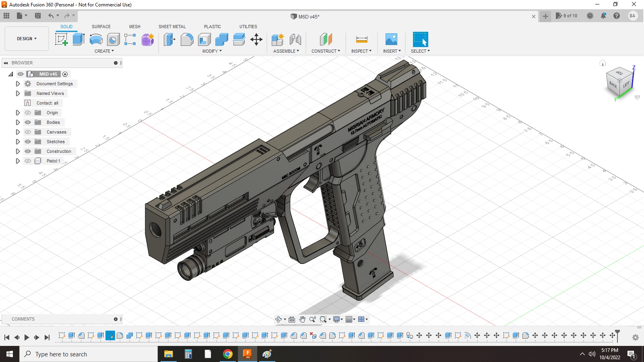Expand the Sketches folder in browser
644x362 pixels.
click(18, 142)
